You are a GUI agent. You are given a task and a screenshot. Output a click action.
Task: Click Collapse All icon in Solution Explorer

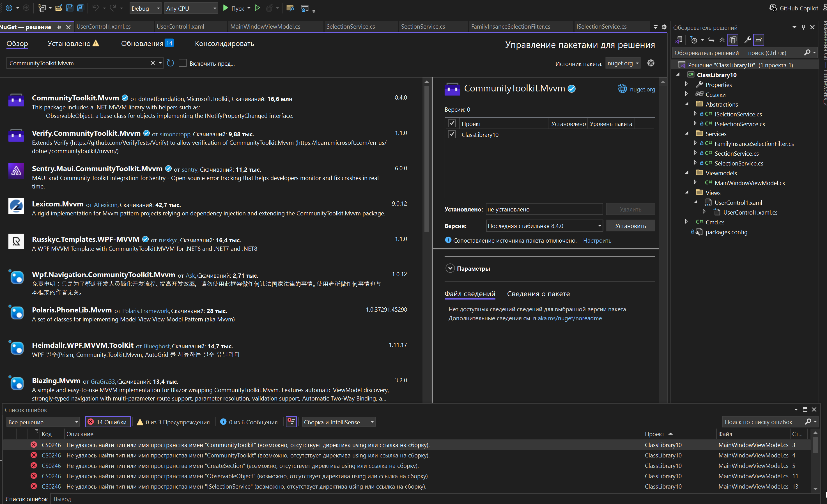pyautogui.click(x=722, y=40)
